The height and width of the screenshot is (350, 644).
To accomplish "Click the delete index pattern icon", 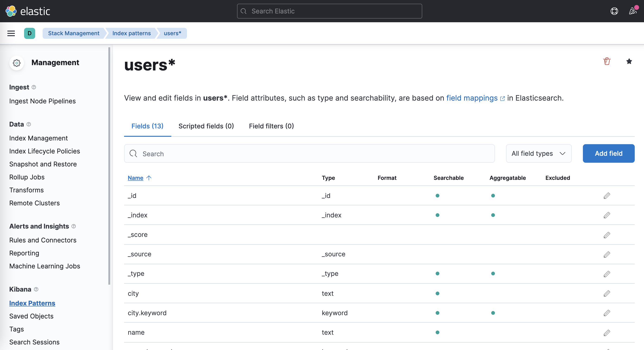I will (607, 61).
